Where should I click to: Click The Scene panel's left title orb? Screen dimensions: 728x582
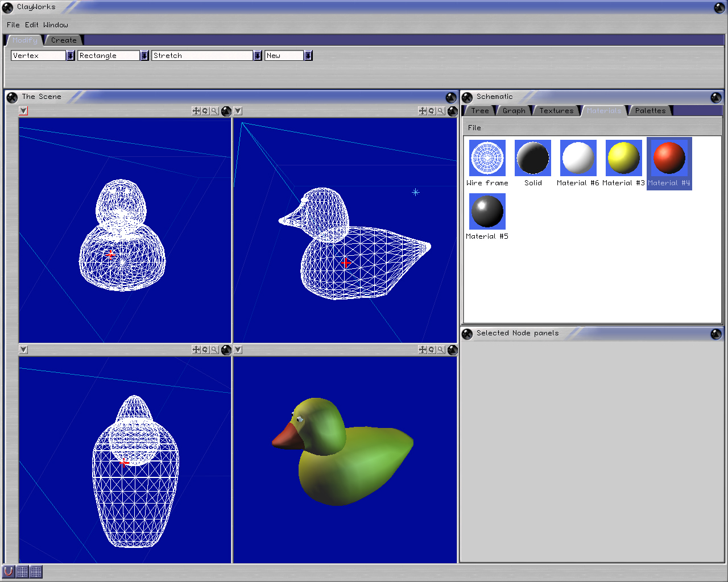[x=12, y=97]
